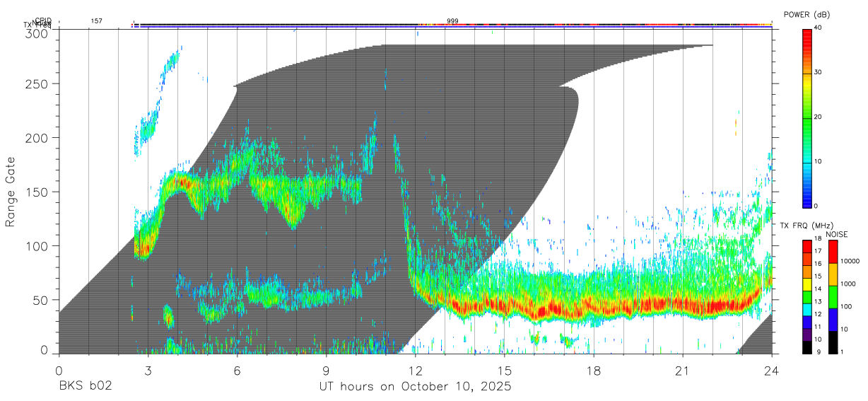Click the x-axis tick label '15'
This screenshot has height=401, width=868.
pos(505,371)
